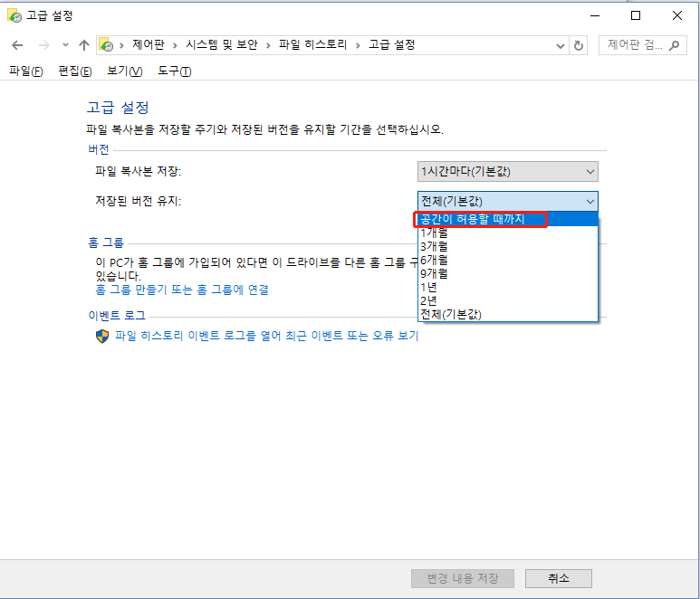Minimize the 고급 설정 window

click(595, 15)
